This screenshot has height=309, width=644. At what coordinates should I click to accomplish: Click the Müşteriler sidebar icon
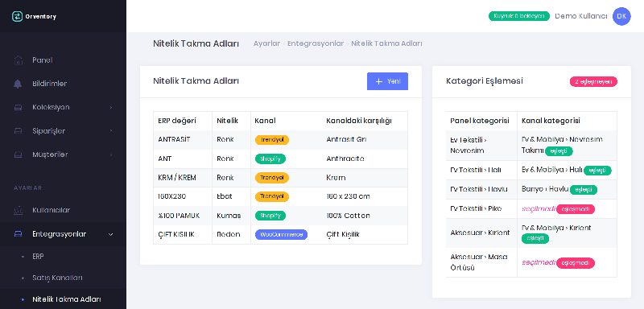18,154
